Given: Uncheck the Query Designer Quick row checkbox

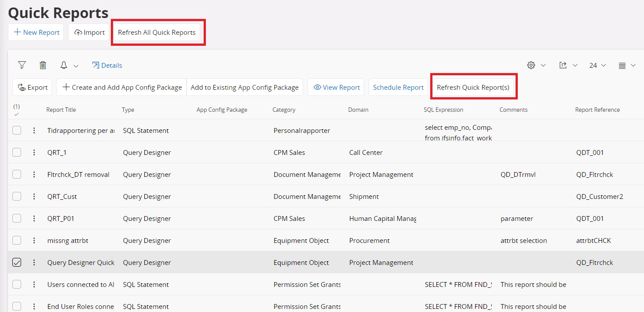Looking at the screenshot, I should pyautogui.click(x=17, y=262).
